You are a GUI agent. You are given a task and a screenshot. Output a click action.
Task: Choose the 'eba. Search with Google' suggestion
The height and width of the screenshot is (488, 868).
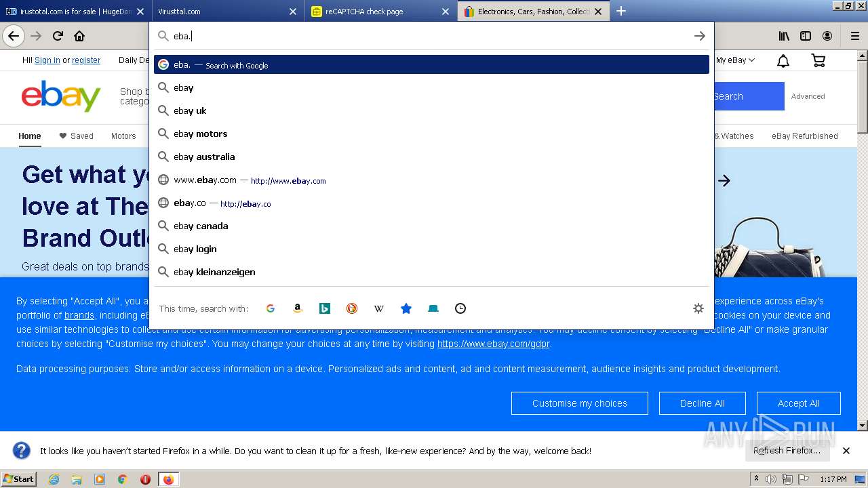431,64
